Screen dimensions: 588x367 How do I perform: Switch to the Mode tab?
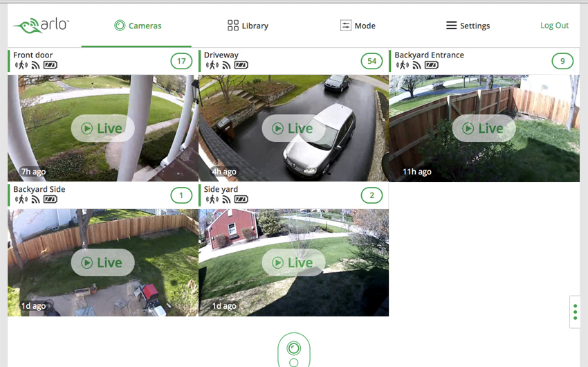tap(358, 26)
